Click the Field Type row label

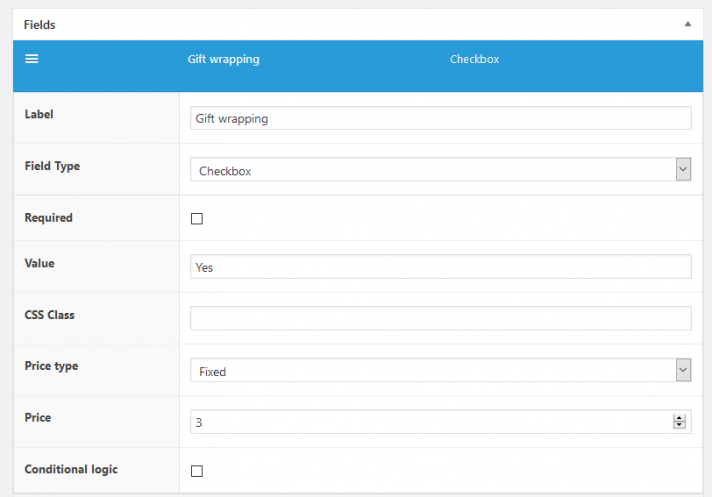pos(52,166)
